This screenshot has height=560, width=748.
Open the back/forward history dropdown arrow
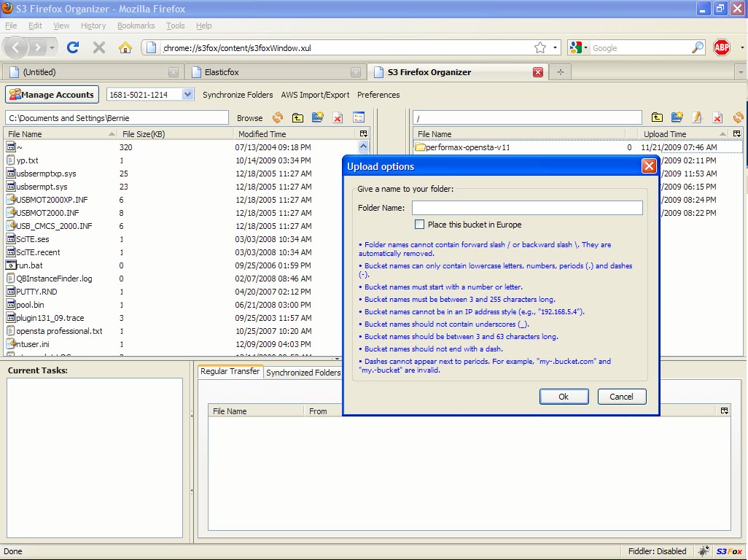[52, 47]
